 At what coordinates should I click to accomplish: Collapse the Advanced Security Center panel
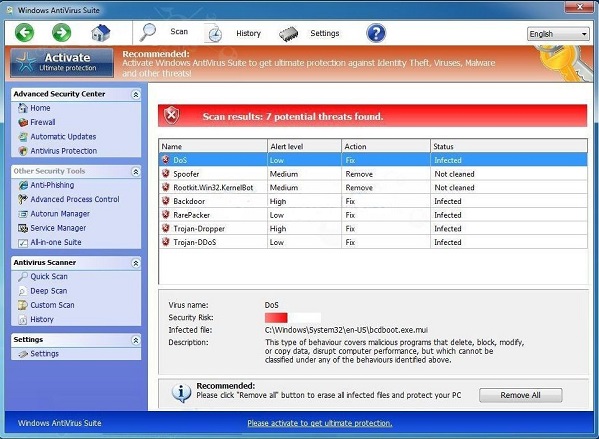pos(136,94)
